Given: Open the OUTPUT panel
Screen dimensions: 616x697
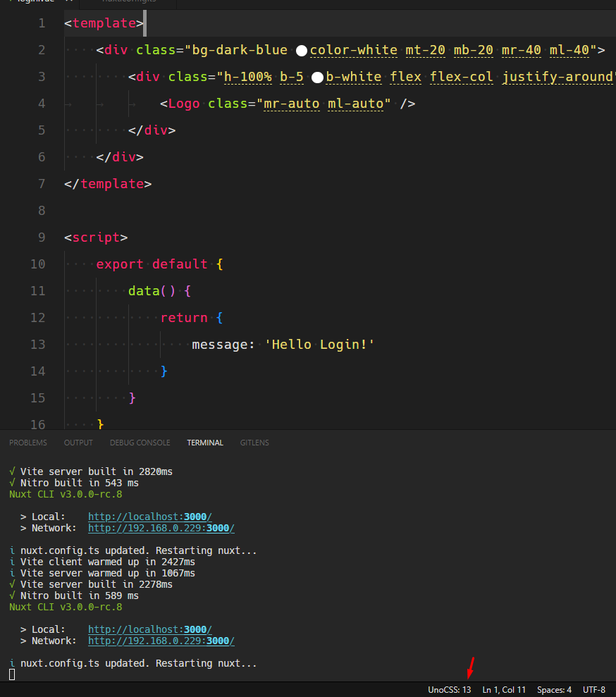Looking at the screenshot, I should [x=78, y=443].
